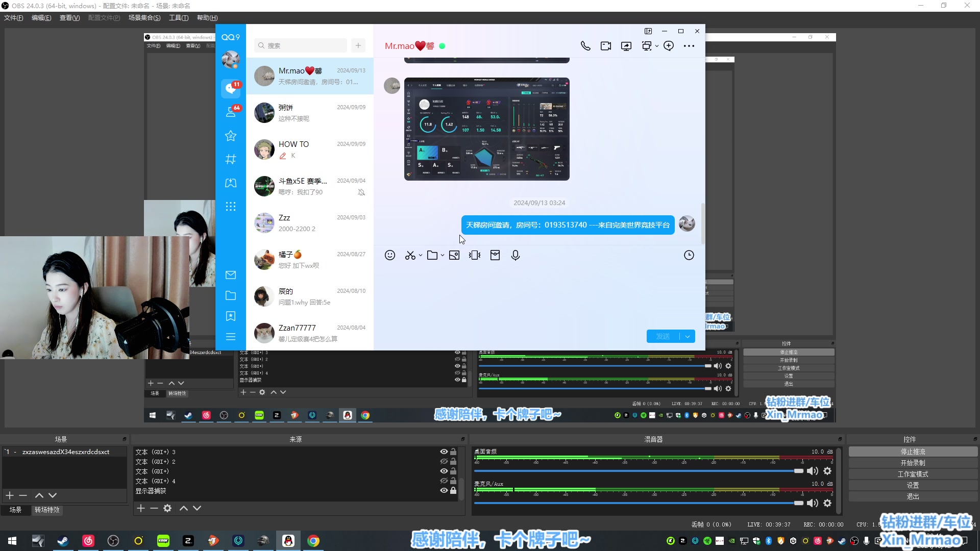
Task: Open QQ channels hash icon in sidebar
Action: [x=231, y=159]
